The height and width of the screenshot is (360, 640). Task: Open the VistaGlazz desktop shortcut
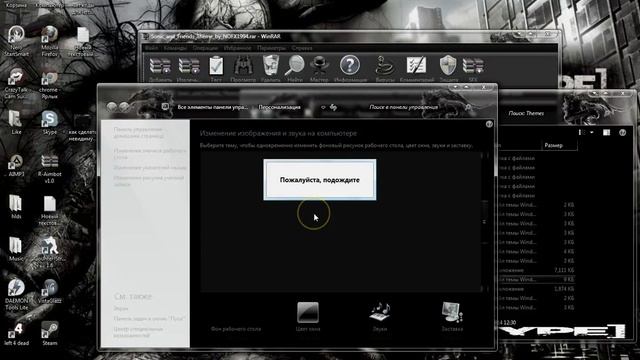(x=50, y=291)
